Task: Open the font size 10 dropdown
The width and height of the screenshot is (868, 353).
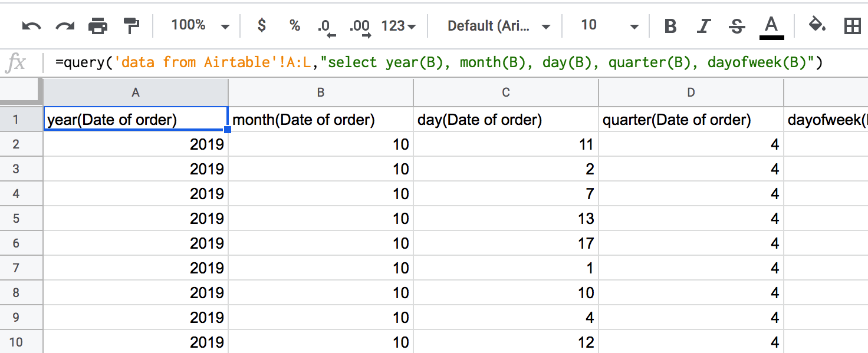Action: [609, 25]
